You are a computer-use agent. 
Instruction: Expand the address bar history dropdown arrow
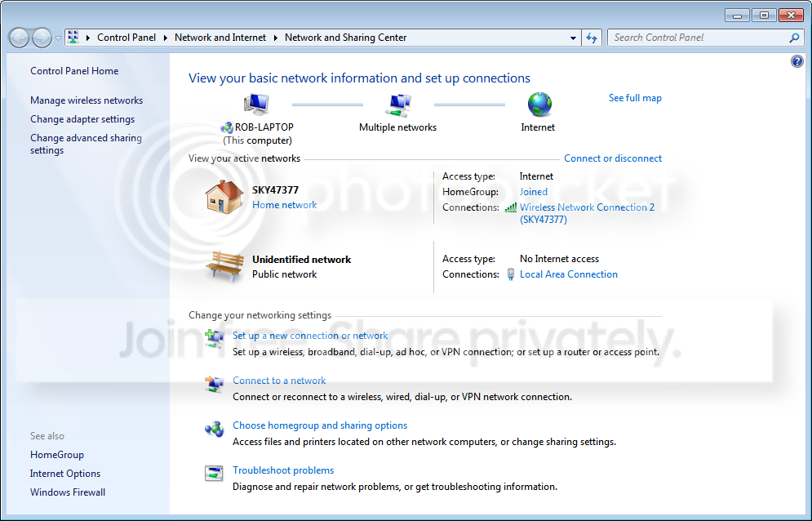(573, 38)
